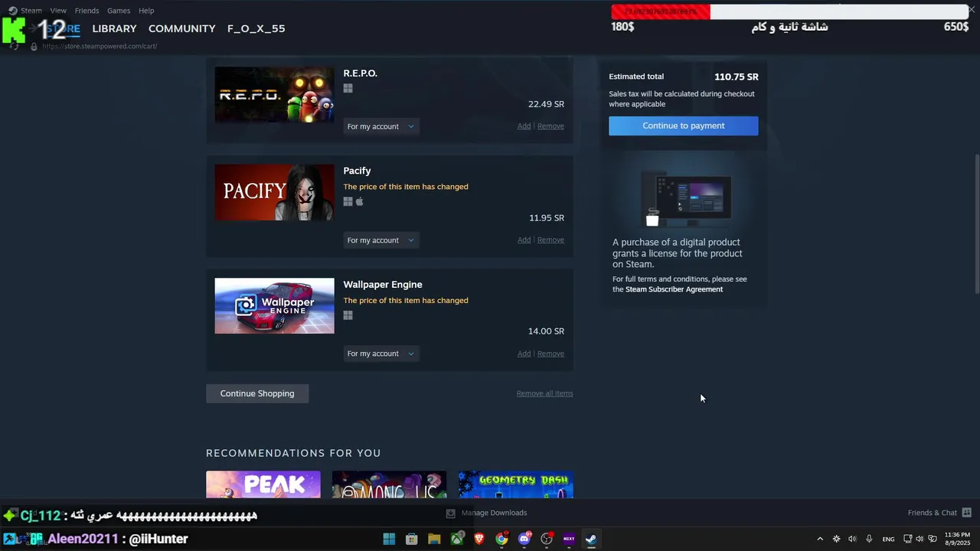Remove R.E.P.O. from the cart
The width and height of the screenshot is (980, 551).
coord(550,126)
